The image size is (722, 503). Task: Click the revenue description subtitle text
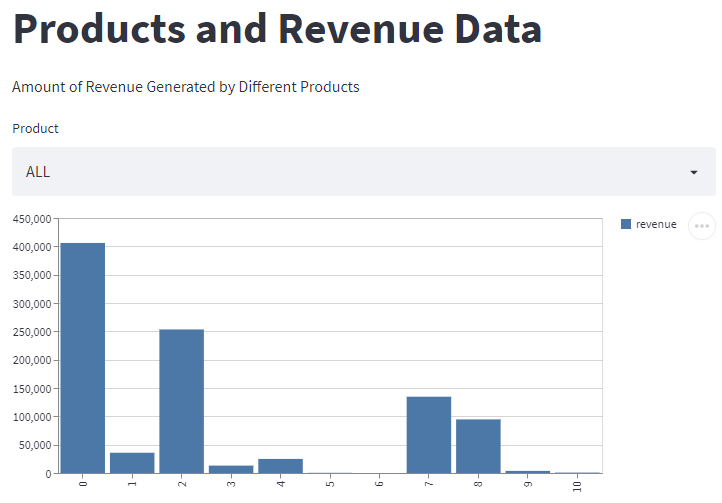click(x=185, y=87)
